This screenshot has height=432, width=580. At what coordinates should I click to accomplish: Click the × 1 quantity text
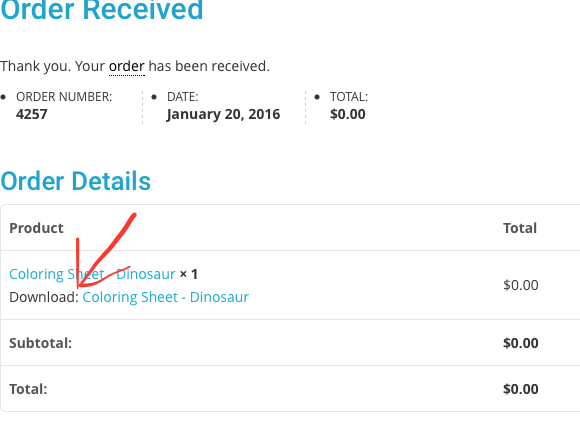(189, 274)
